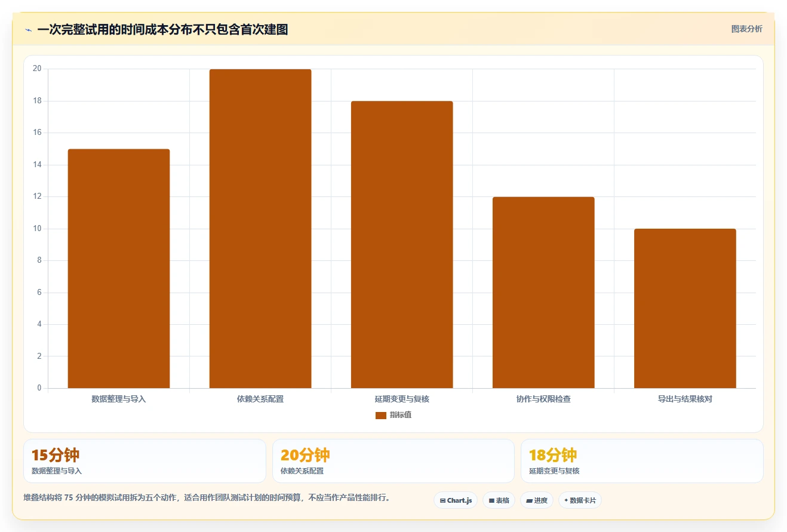Click y-axis tick value 18
The height and width of the screenshot is (532, 787).
[x=38, y=101]
